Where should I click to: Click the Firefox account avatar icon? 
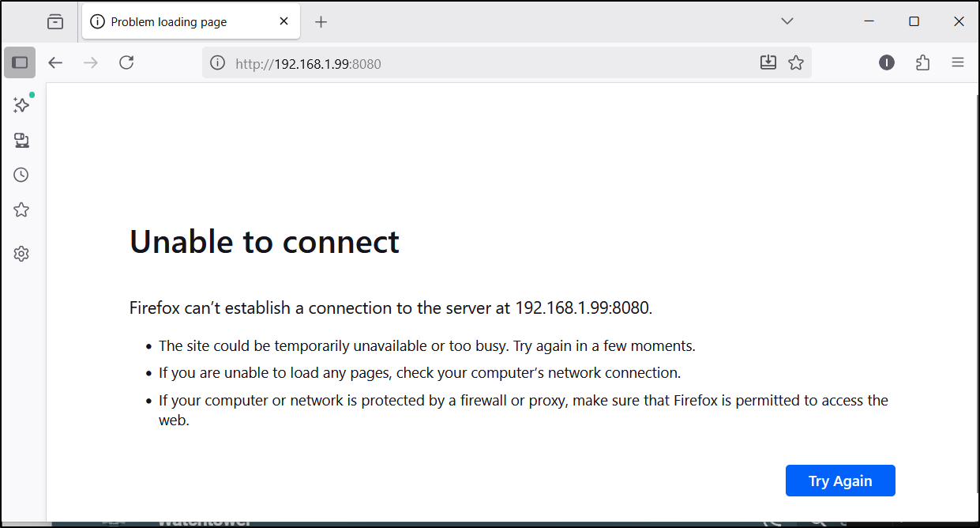[x=887, y=62]
